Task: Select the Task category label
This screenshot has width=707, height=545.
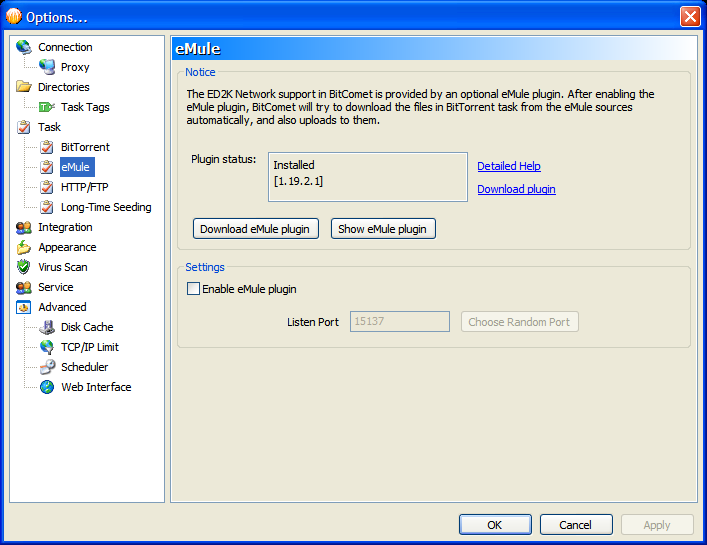Action: coord(49,127)
